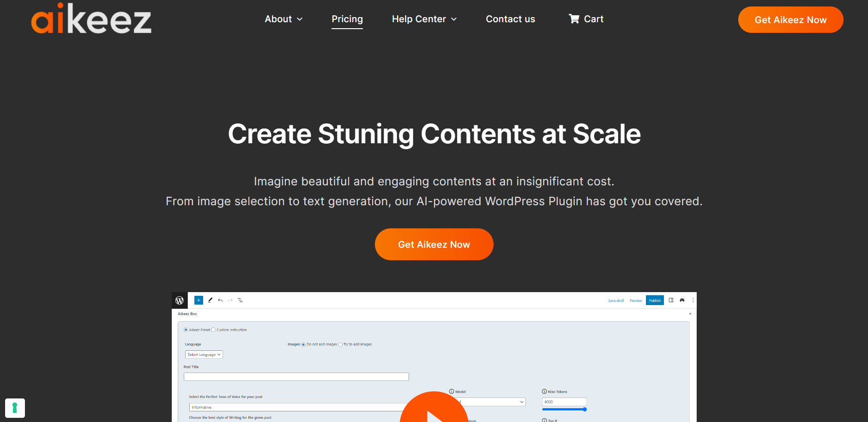Open the shopping cart icon
868x422 pixels.
click(574, 19)
